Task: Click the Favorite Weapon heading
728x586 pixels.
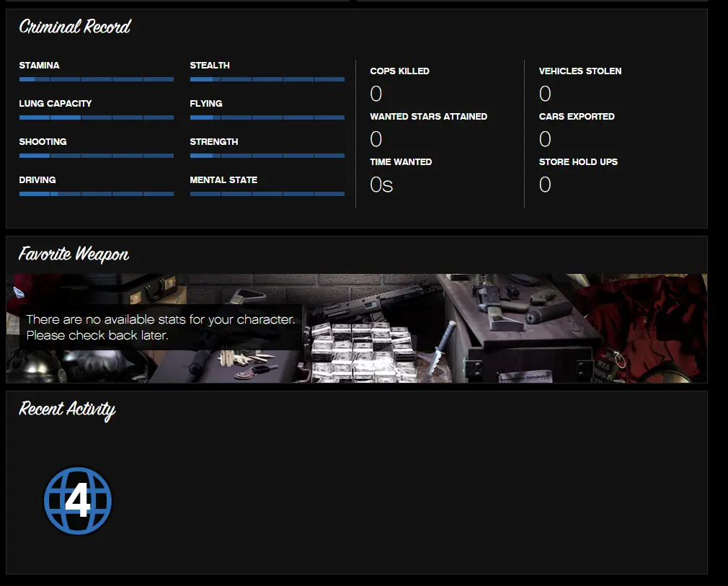Action: point(74,254)
